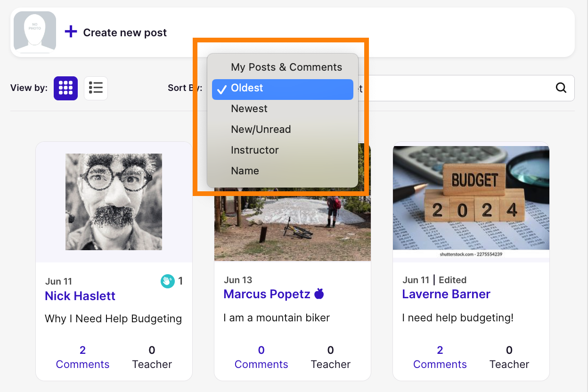588x392 pixels.
Task: Click the Edited label on Laverne's post
Action: 452,280
